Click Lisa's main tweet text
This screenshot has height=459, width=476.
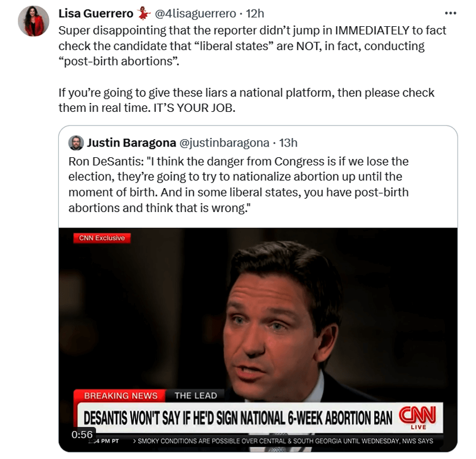pos(252,69)
